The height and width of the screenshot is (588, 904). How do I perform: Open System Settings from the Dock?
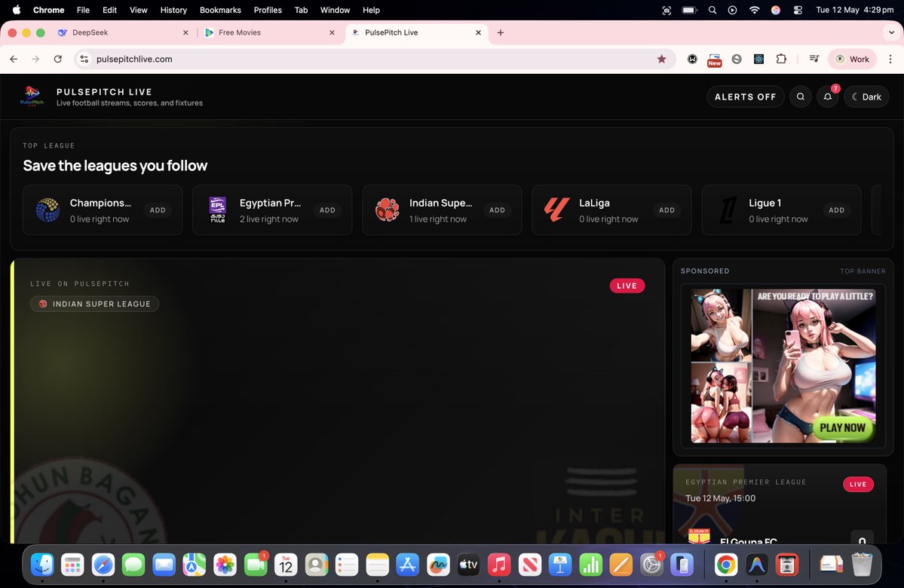click(651, 565)
